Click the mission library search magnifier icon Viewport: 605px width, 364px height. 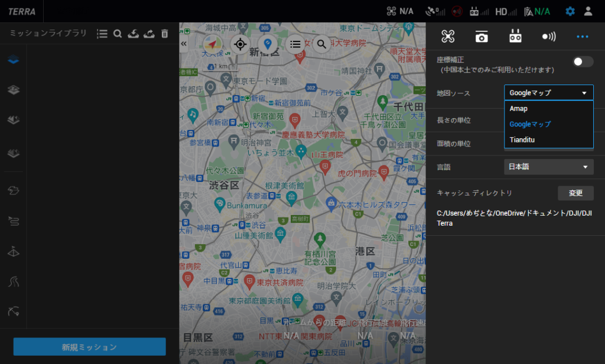coord(118,34)
